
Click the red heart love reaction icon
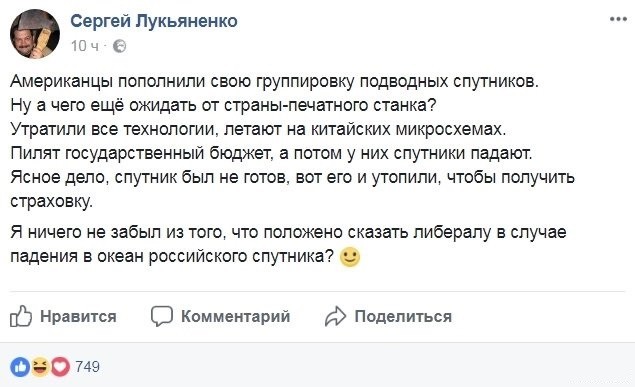(x=60, y=367)
